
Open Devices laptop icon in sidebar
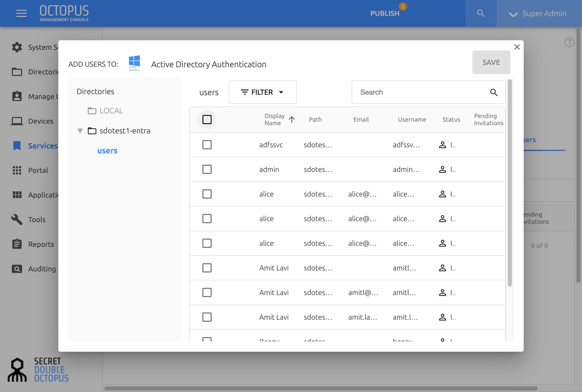pyautogui.click(x=17, y=121)
